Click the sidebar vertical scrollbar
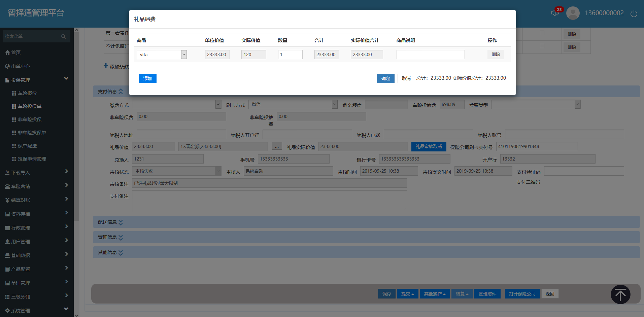The width and height of the screenshot is (644, 317). 76,135
